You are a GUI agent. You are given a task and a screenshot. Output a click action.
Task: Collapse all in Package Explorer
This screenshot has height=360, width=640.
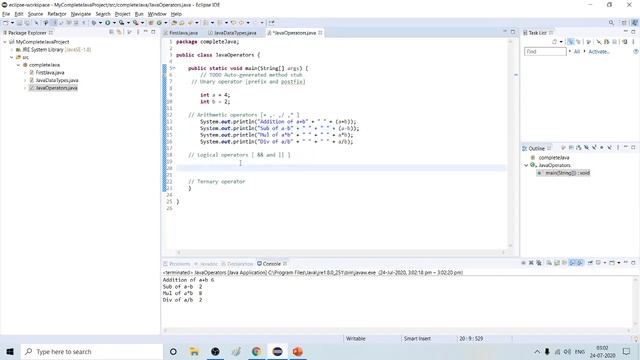click(111, 32)
